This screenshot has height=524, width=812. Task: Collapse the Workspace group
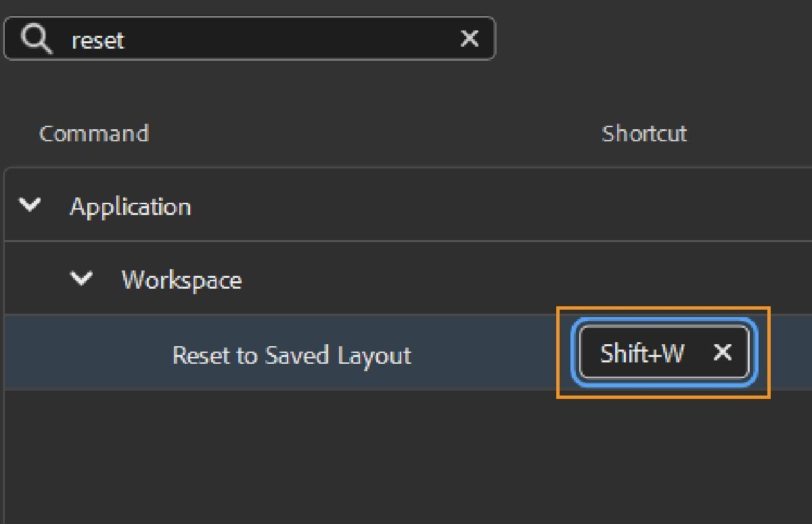pyautogui.click(x=82, y=279)
